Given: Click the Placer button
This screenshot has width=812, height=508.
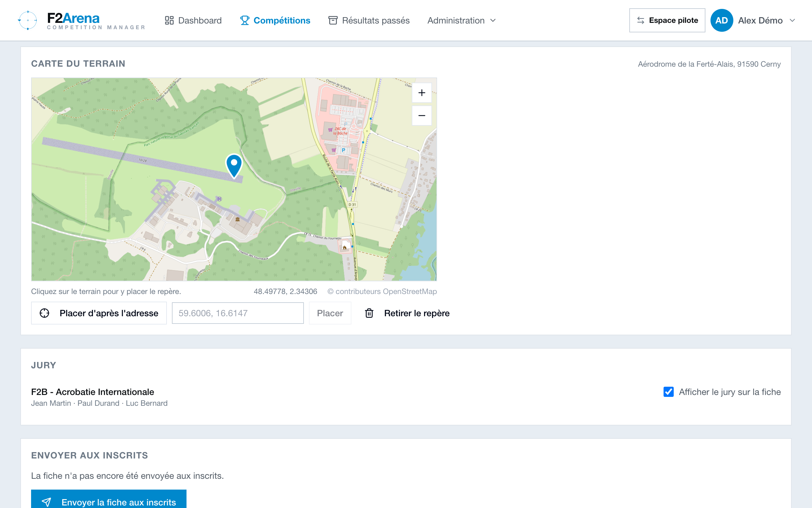Looking at the screenshot, I should (330, 313).
